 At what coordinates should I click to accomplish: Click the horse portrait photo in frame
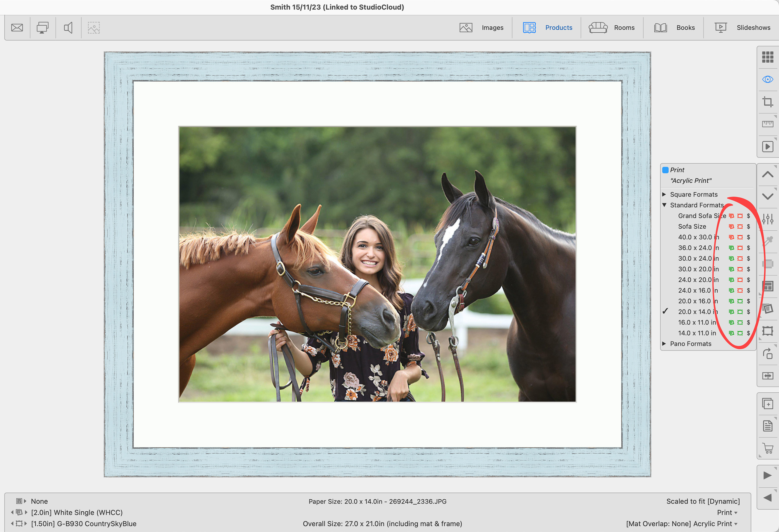(377, 264)
